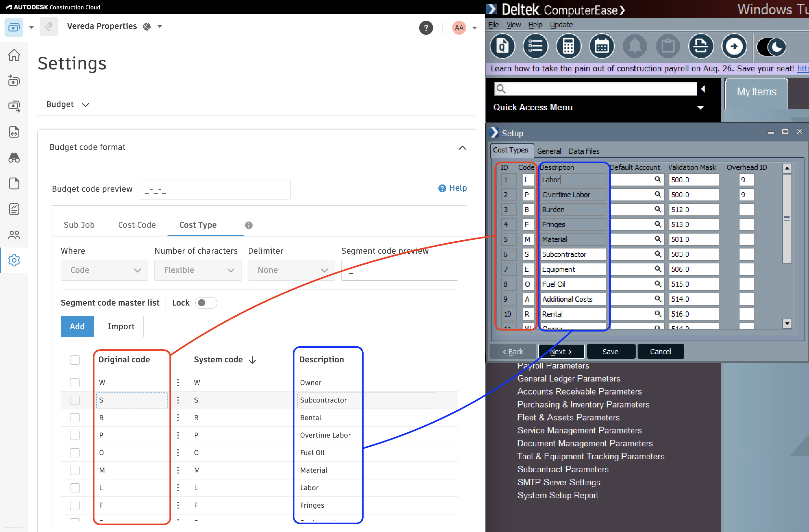Open the Data Files tab in Setup
This screenshot has width=809, height=532.
tap(584, 151)
